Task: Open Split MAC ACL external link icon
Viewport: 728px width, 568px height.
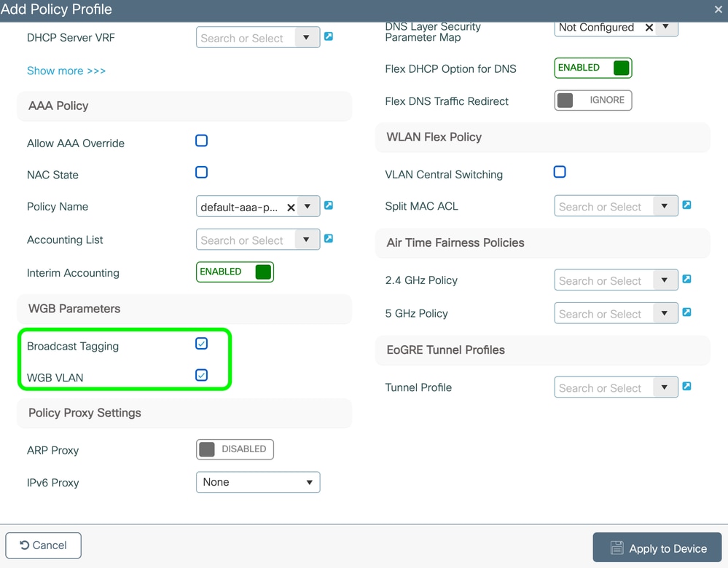Action: [x=686, y=205]
